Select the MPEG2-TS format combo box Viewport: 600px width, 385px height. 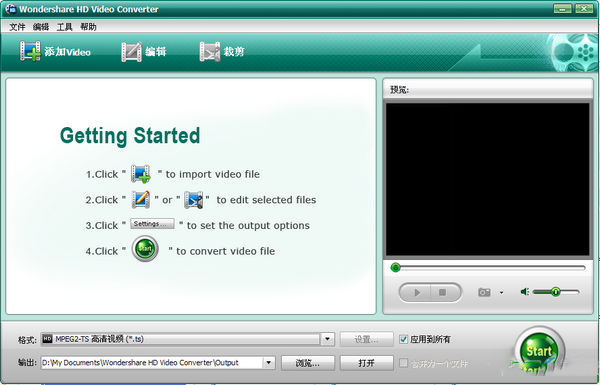click(188, 339)
